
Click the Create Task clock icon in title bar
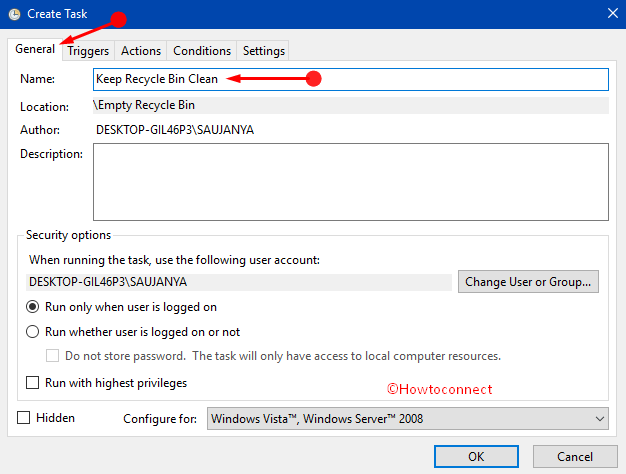(14, 14)
